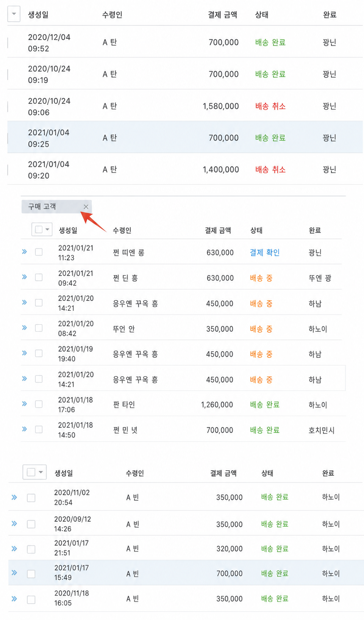
Task: Expand row arrows for 쩐 민 녓 order
Action: pos(25,429)
